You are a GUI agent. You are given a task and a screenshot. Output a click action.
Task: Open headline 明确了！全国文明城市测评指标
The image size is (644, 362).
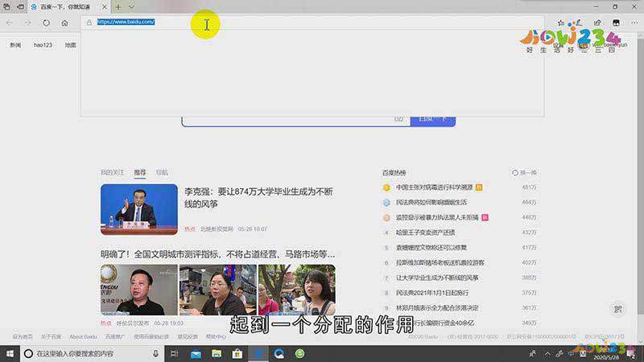point(217,254)
